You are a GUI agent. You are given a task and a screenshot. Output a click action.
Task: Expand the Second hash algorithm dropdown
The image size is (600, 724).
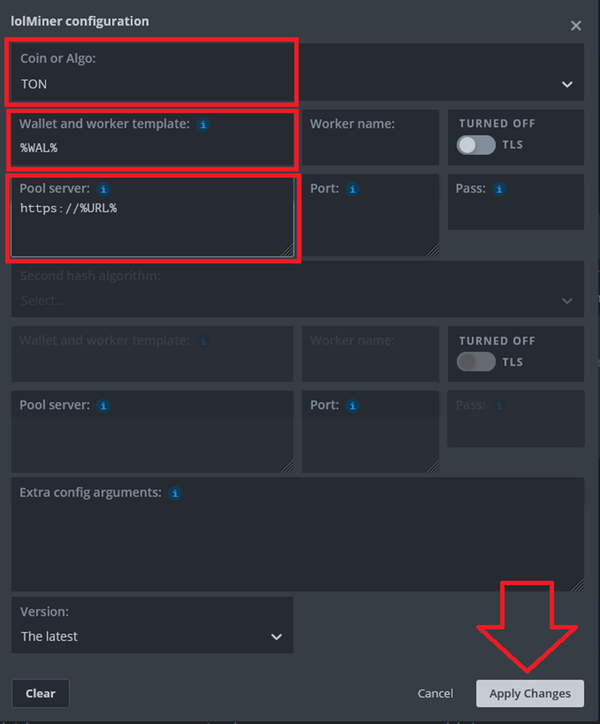point(296,300)
